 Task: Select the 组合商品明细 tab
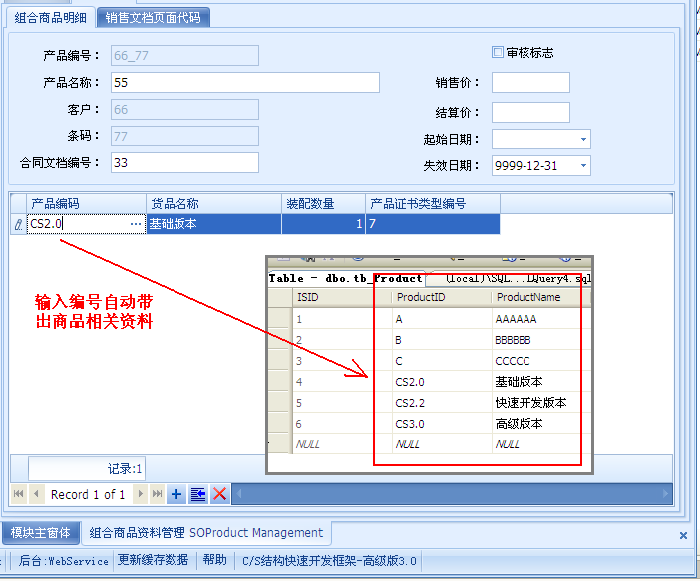[52, 17]
